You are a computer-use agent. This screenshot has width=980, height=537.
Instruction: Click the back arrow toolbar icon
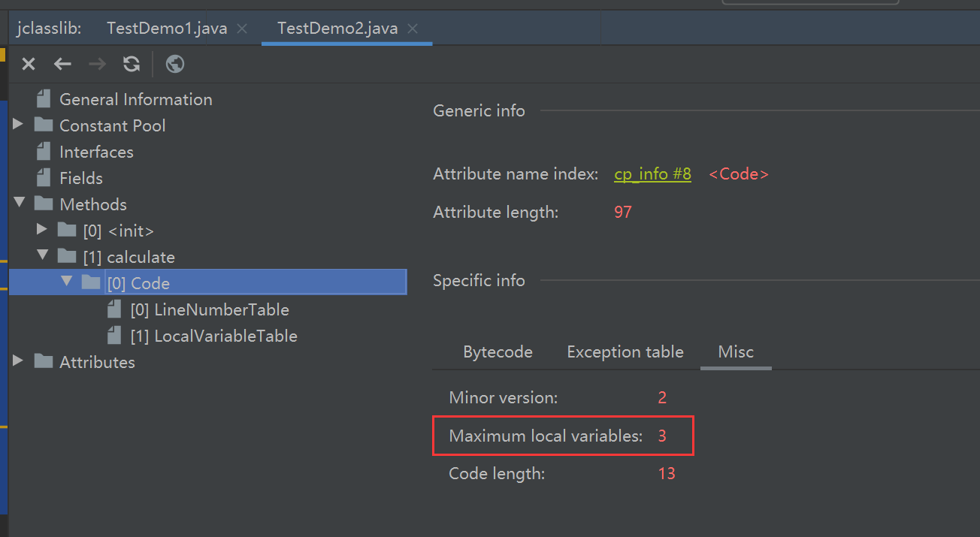coord(62,65)
